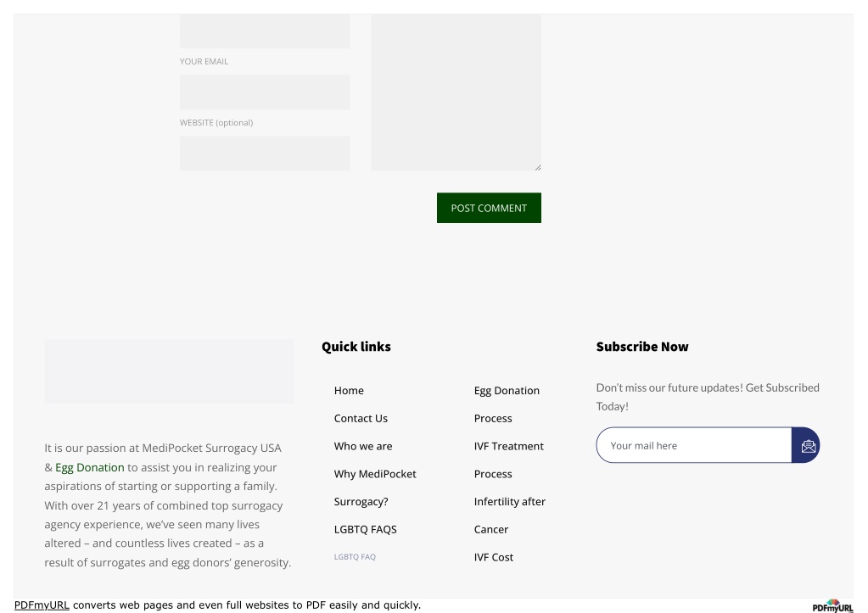
Task: Open Egg Donation Process quick link
Action: 507,404
